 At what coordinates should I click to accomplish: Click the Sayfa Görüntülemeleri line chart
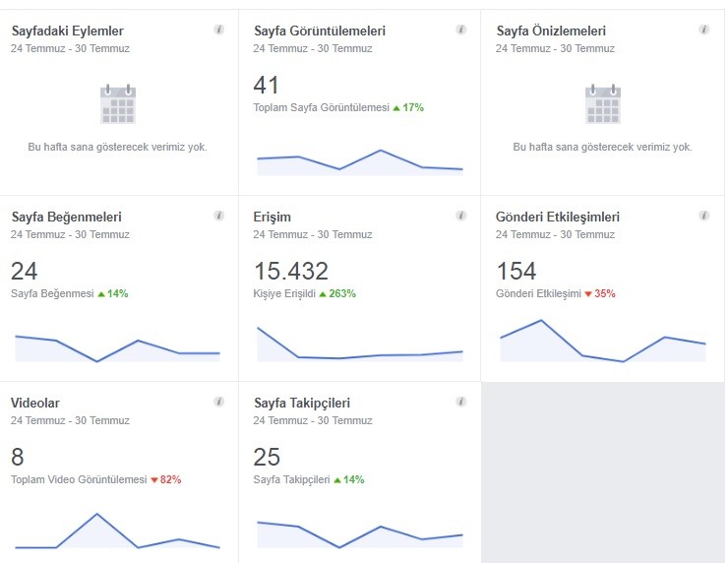(360, 162)
